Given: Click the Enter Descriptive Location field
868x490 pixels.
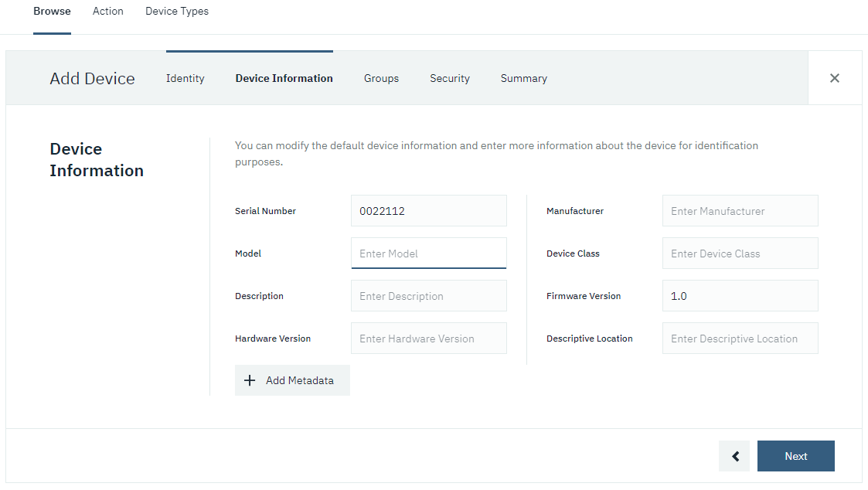Looking at the screenshot, I should tap(740, 338).
